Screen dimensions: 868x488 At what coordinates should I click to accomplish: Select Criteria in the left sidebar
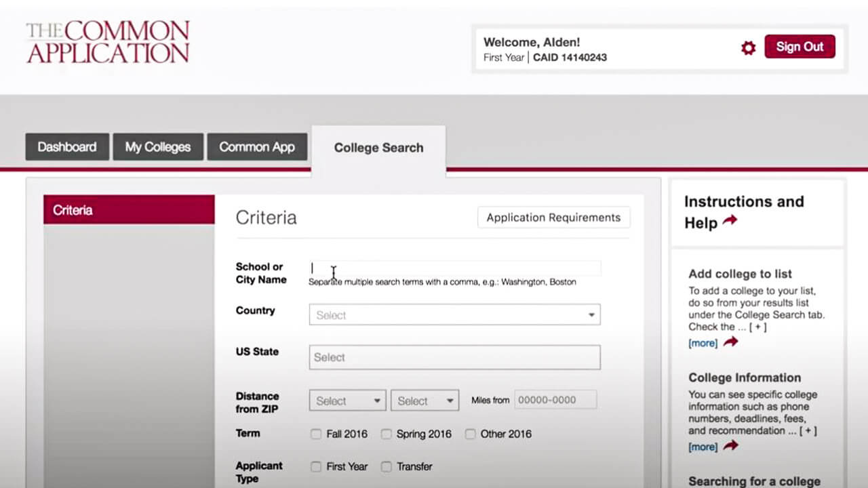tap(129, 210)
